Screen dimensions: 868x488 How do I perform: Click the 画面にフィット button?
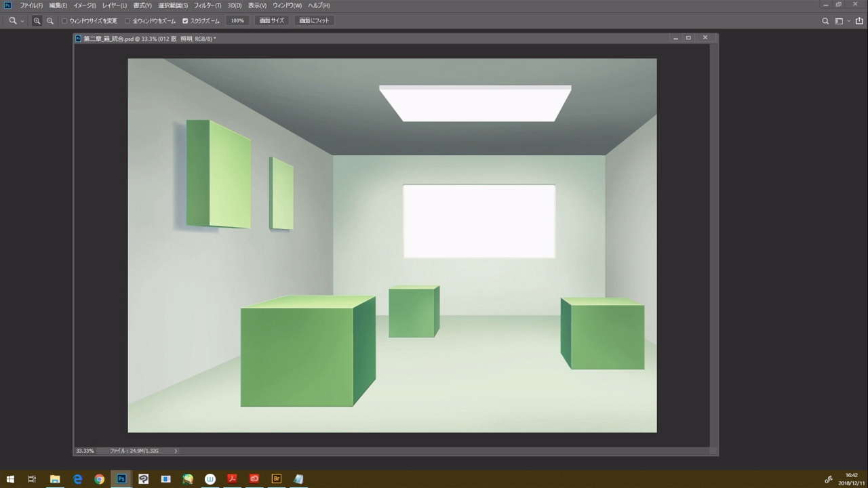pyautogui.click(x=314, y=21)
